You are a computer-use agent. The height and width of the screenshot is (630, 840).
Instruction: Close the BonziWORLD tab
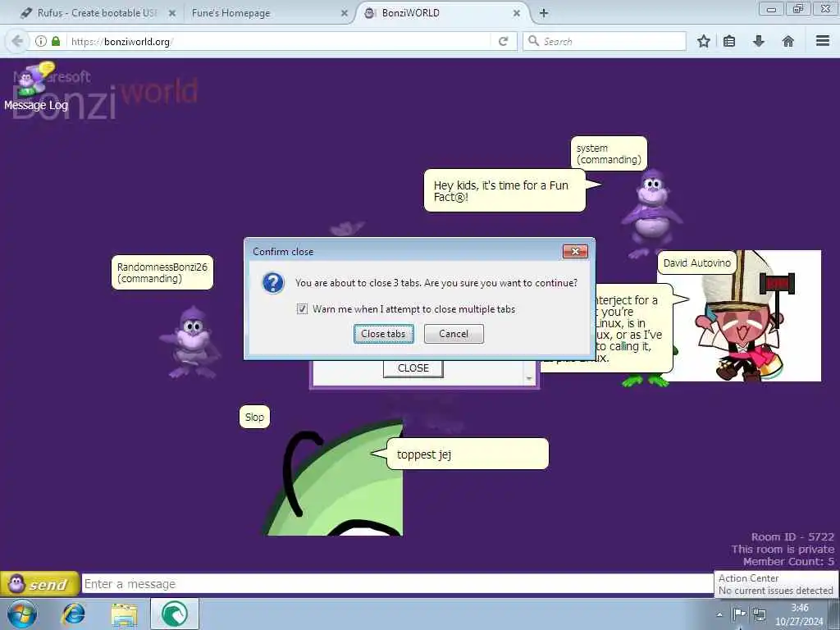[517, 13]
